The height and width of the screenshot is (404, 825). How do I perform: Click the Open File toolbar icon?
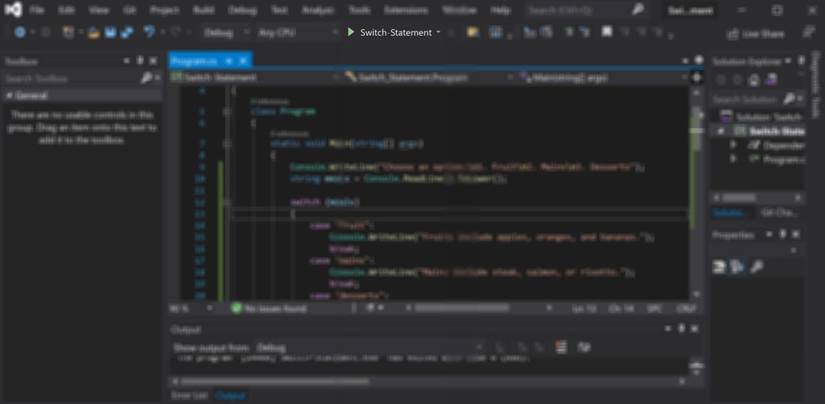[94, 33]
